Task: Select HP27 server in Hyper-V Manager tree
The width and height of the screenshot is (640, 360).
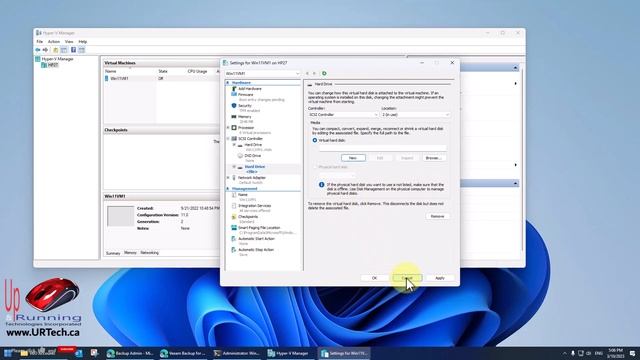Action: pyautogui.click(x=50, y=65)
